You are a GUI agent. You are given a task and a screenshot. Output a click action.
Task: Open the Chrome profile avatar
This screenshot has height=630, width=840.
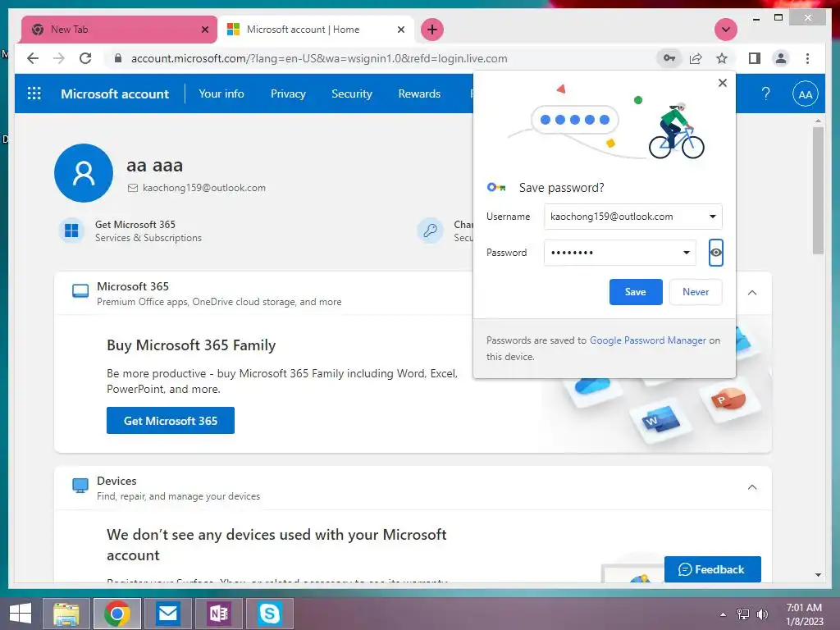[x=781, y=58]
